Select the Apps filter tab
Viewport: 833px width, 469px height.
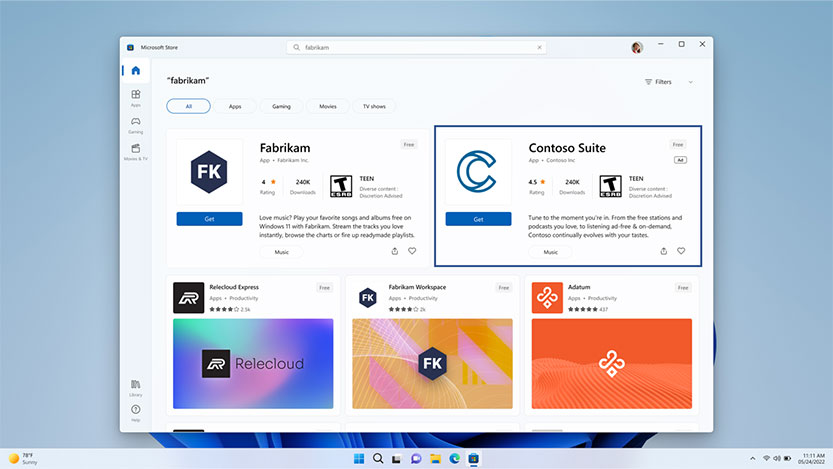tap(235, 106)
